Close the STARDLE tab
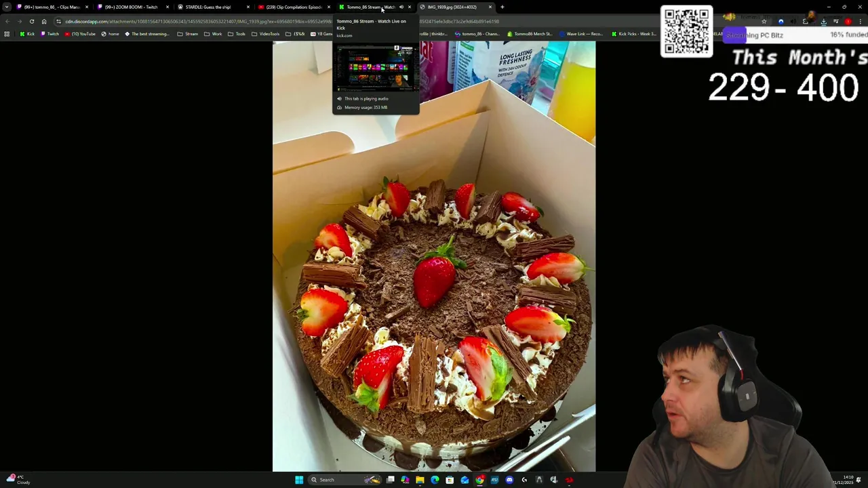This screenshot has width=868, height=488. (248, 7)
